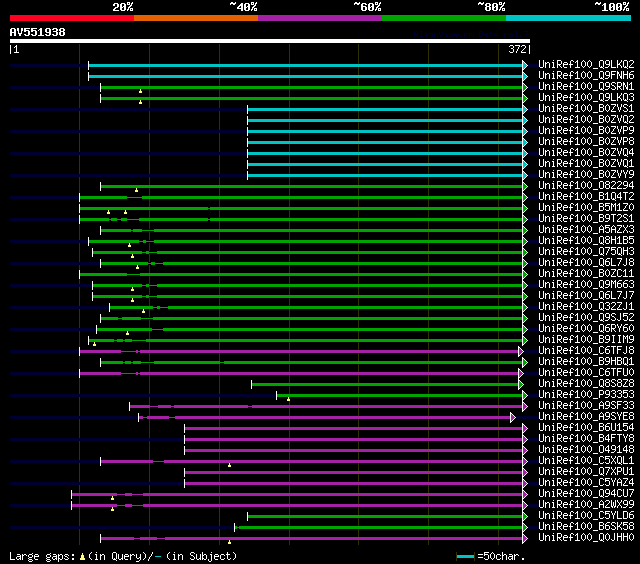Select the orange ~40% identity legend segment
The width and height of the screenshot is (640, 564).
(x=196, y=18)
